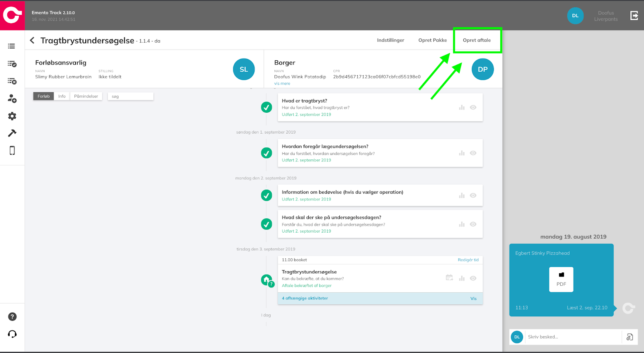
Task: Open the mobile phone icon in sidebar
Action: 12,151
